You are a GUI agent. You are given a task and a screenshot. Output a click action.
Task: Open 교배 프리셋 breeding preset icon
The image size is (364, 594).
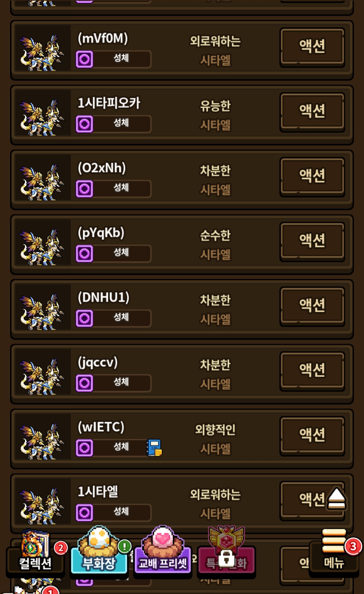point(163,550)
